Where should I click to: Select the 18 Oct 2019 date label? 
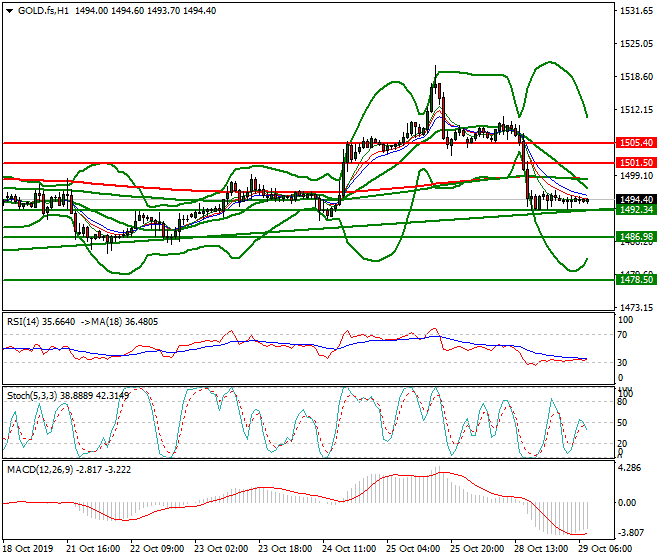coord(28,549)
